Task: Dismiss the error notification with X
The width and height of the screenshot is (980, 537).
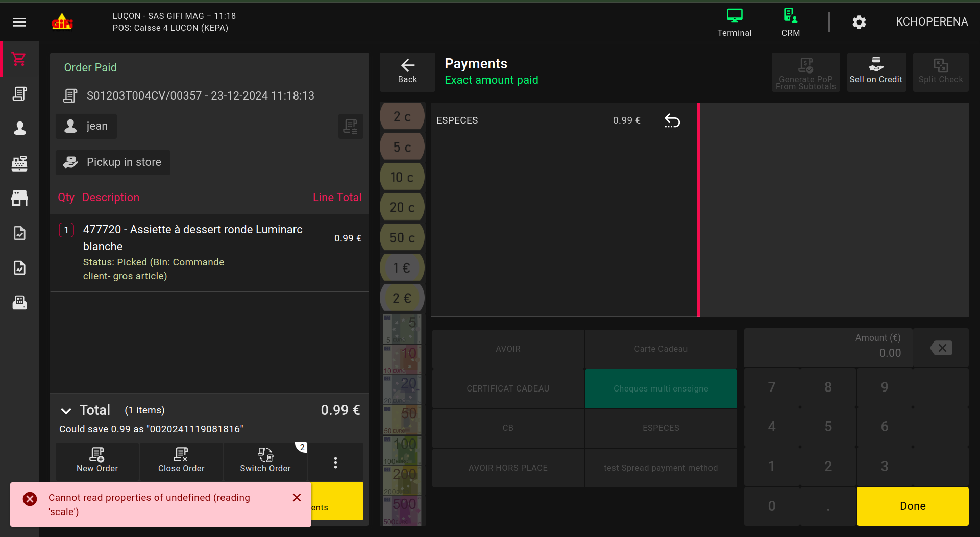Action: click(x=297, y=497)
